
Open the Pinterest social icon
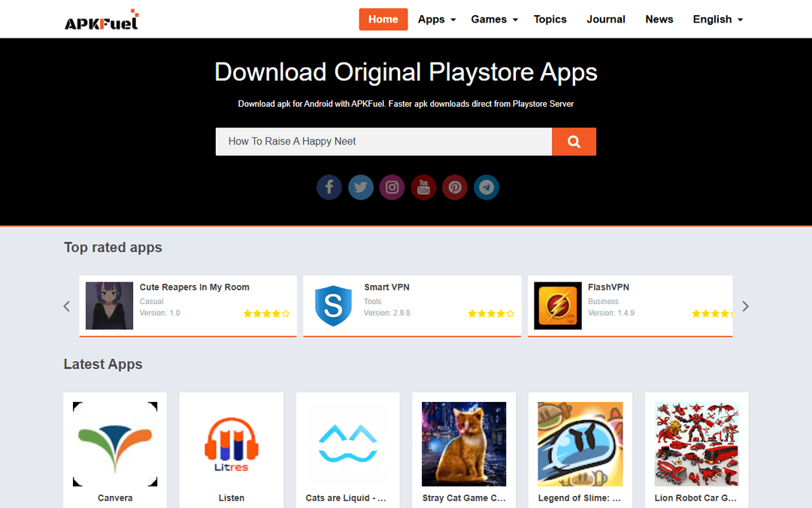[455, 187]
